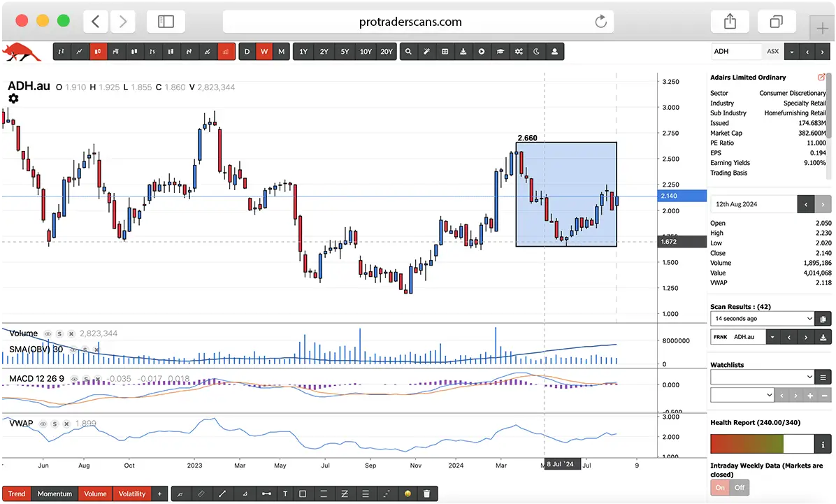Image resolution: width=836 pixels, height=504 pixels.
Task: Open the user account profile icon
Action: (554, 52)
